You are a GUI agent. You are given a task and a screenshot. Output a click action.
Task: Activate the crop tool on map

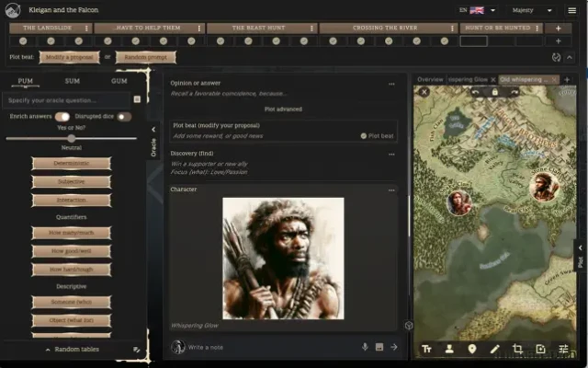(x=518, y=349)
